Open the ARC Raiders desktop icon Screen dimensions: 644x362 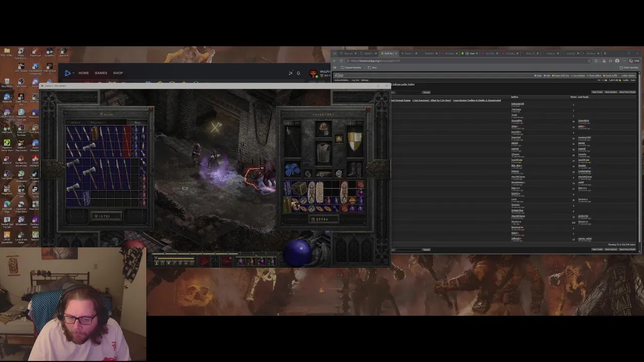[21, 67]
